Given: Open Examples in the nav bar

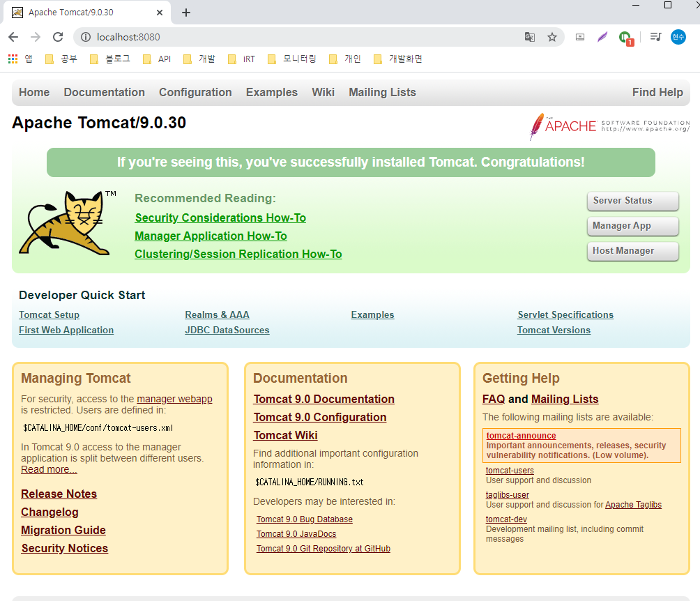Looking at the screenshot, I should point(271,93).
